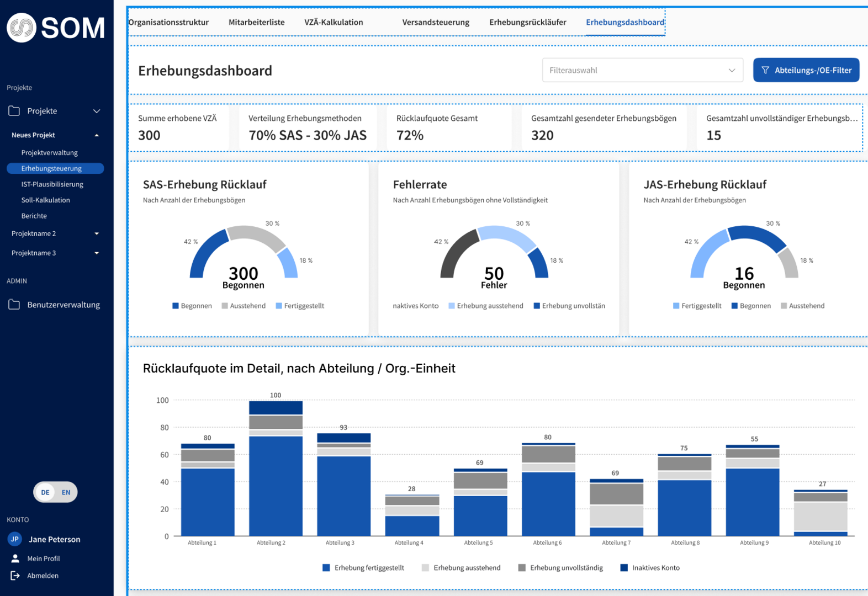
Task: Click the Benutzerverwaltung folder icon
Action: pyautogui.click(x=14, y=305)
